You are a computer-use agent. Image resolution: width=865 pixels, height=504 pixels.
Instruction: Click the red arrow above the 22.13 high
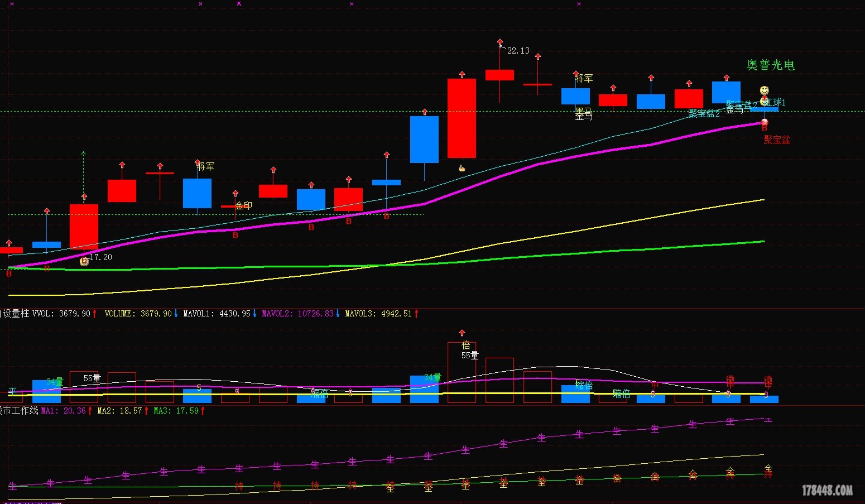(x=500, y=42)
